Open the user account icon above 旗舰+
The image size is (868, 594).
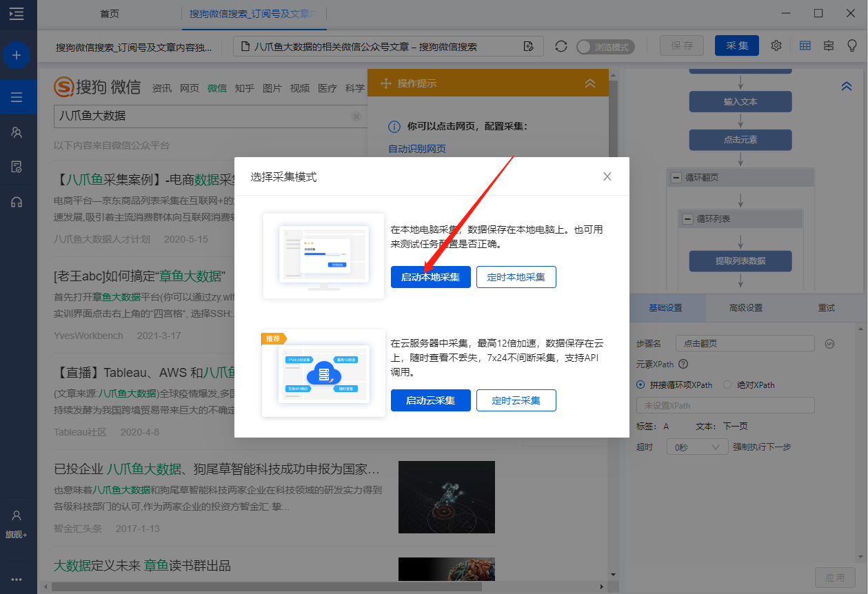17,515
